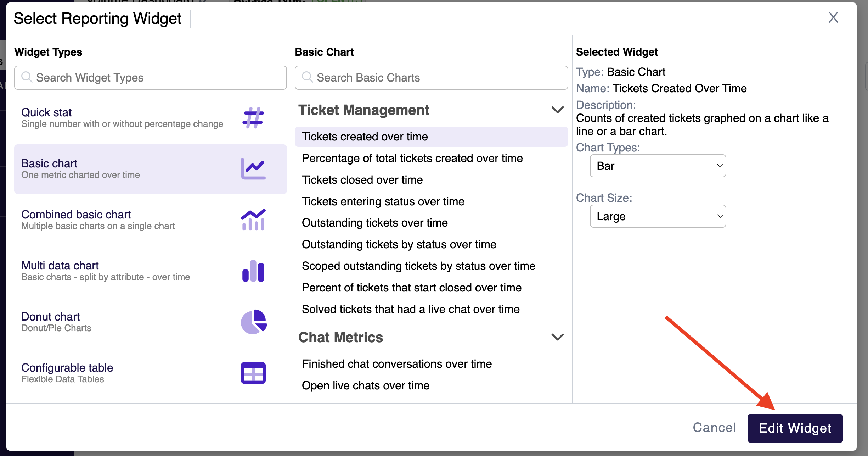Screen dimensions: 868x456
Task: Collapse the Chat Metrics section chevron
Action: [x=558, y=337]
